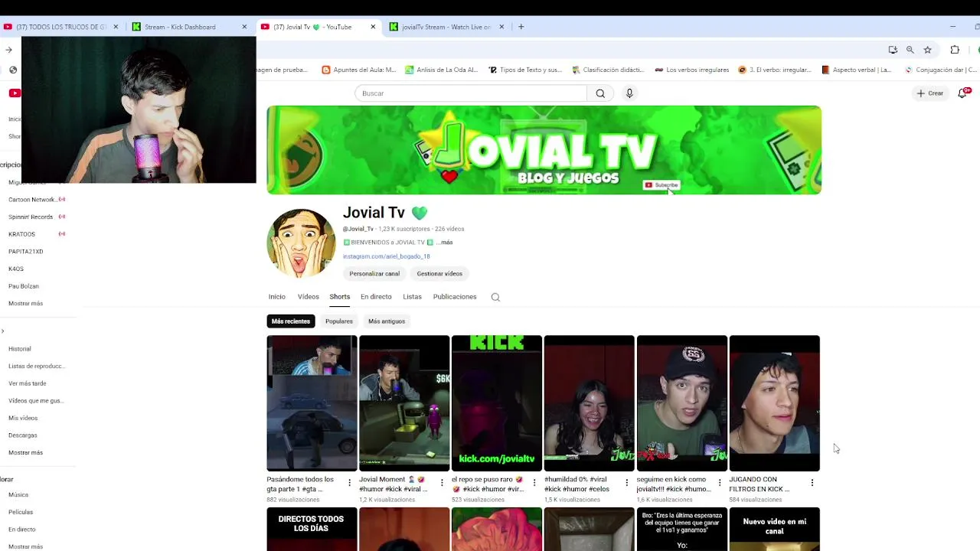Click Gestionar videos button
980x551 pixels.
click(439, 273)
